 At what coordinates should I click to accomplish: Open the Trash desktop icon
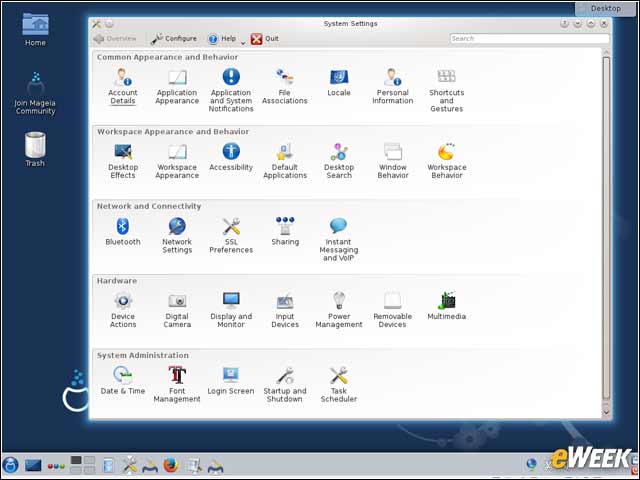(x=35, y=149)
